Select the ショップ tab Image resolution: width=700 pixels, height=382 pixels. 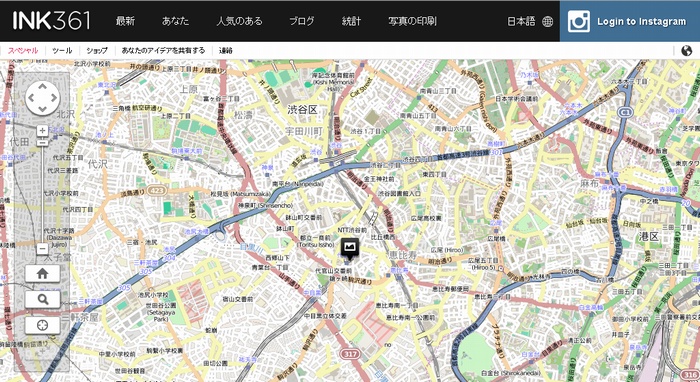coord(97,50)
